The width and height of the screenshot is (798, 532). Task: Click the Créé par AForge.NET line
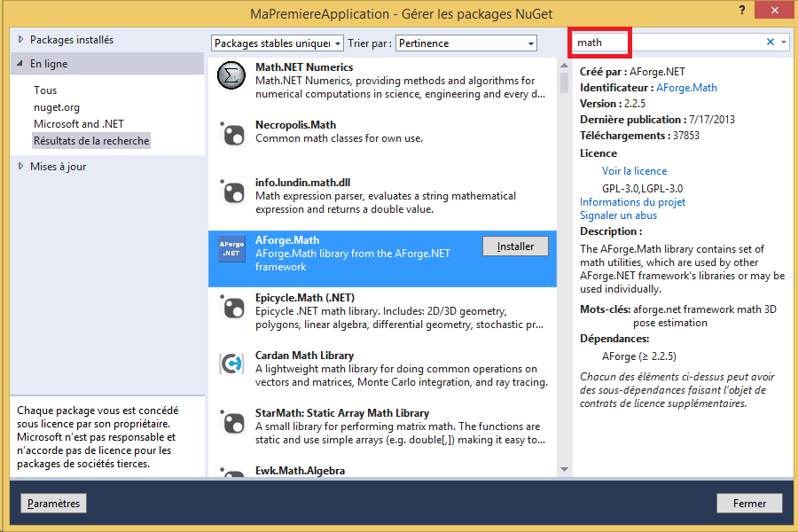[x=632, y=72]
